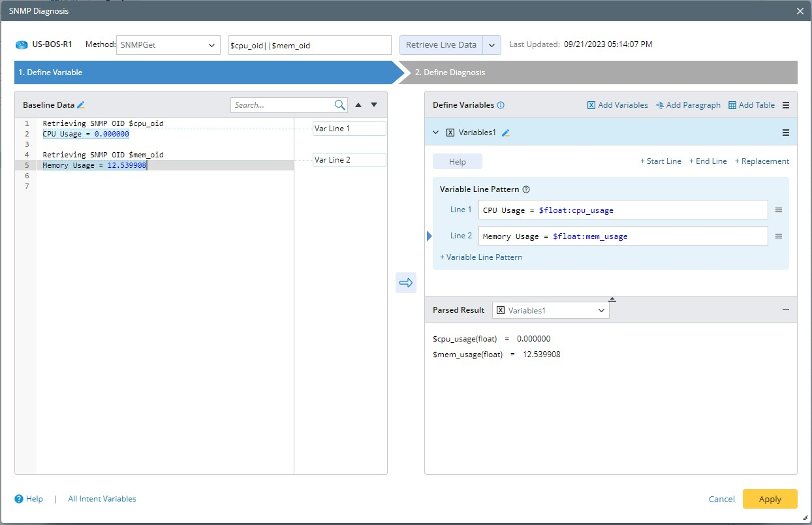Screen dimensions: 812x525
Task: Open the All Intent Variables link
Action: [102, 499]
